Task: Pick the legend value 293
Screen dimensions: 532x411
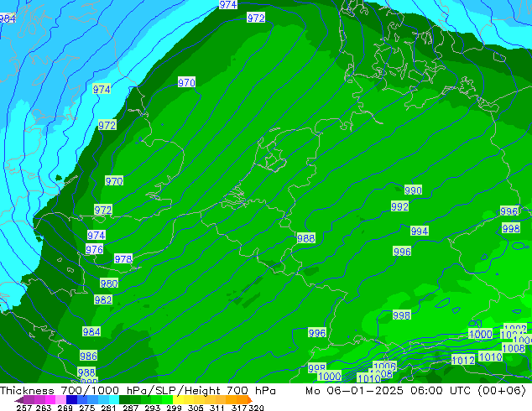Action: coord(152,408)
